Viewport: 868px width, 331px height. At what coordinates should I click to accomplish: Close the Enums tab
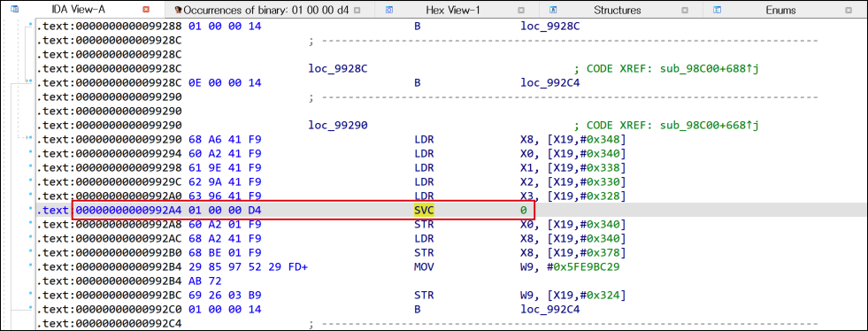[849, 10]
